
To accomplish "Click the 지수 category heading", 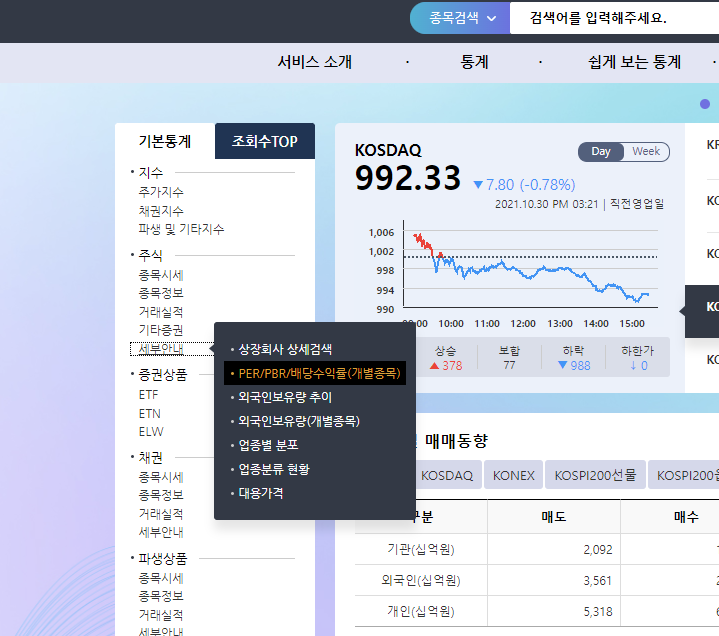I will point(150,172).
